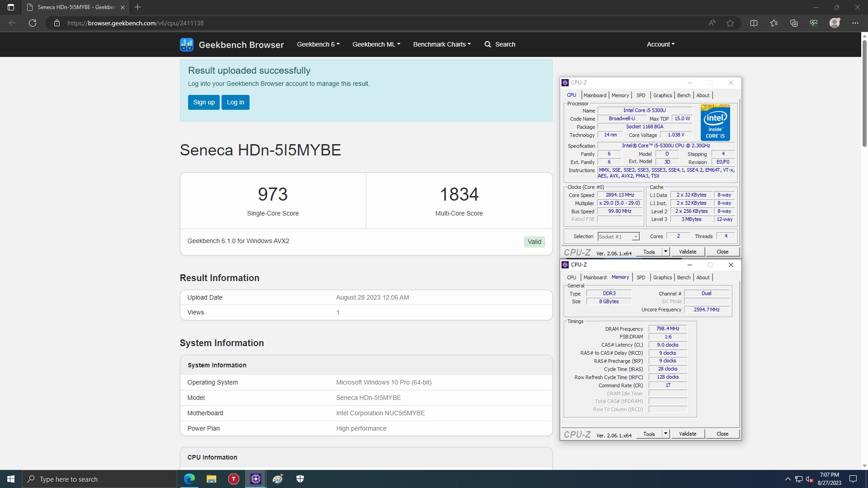Image resolution: width=868 pixels, height=488 pixels.
Task: Click the Valid badge on result
Action: 534,242
